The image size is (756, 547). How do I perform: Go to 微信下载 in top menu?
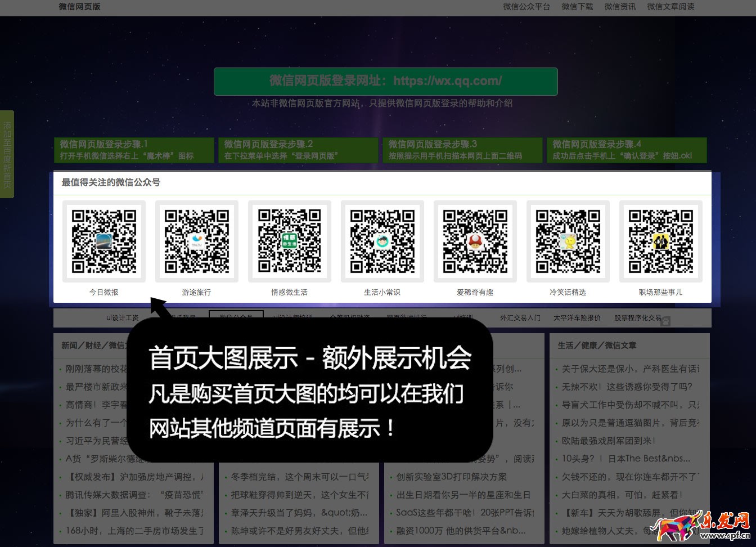pyautogui.click(x=577, y=7)
